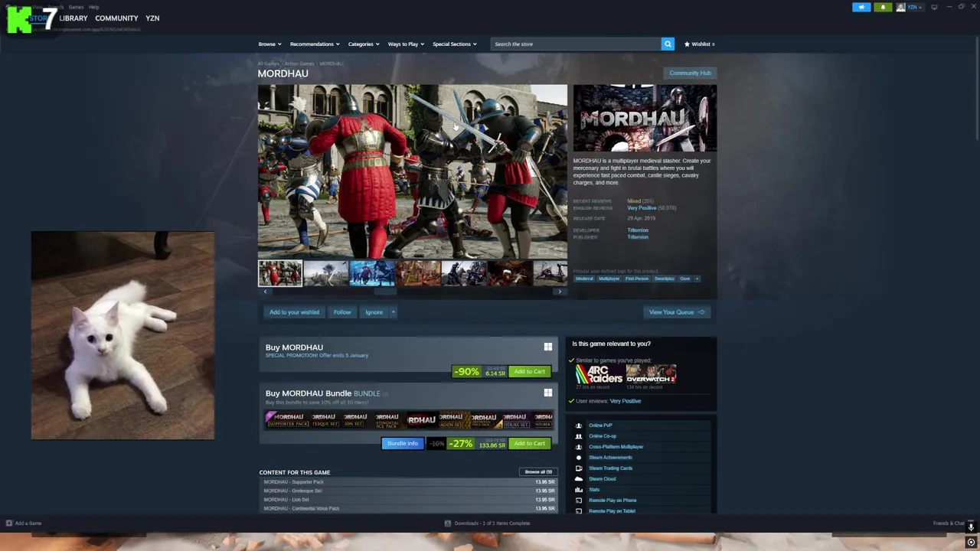Open MORDHAU - Supporter Pack DLC row
The image size is (980, 551).
(409, 482)
